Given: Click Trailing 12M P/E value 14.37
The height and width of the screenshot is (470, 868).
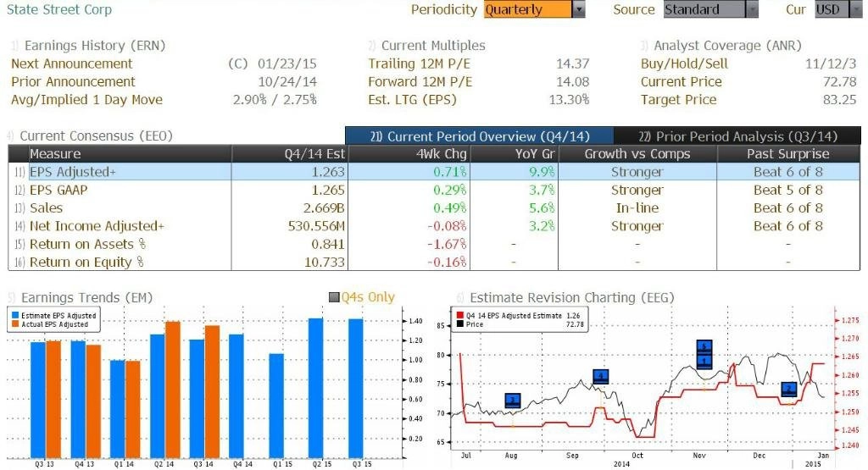Looking at the screenshot, I should [x=572, y=64].
